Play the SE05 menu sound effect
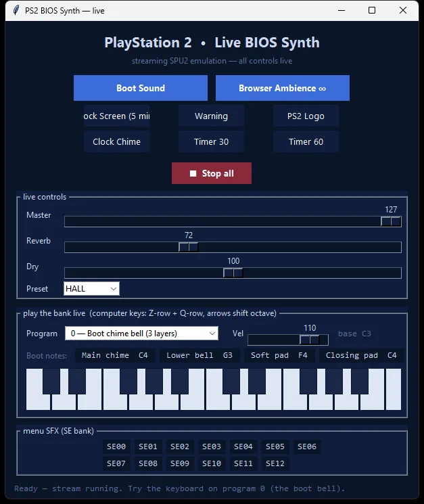 pyautogui.click(x=275, y=446)
